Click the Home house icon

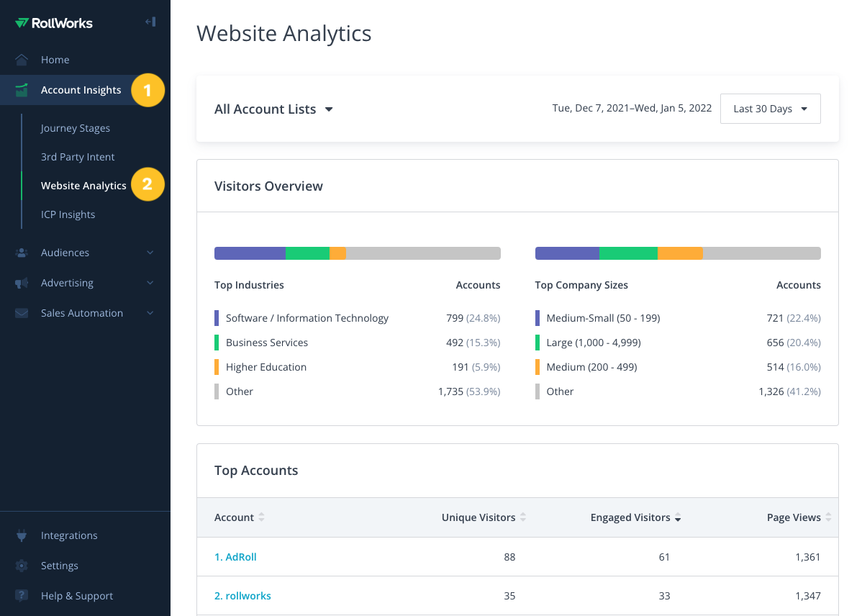pyautogui.click(x=22, y=60)
